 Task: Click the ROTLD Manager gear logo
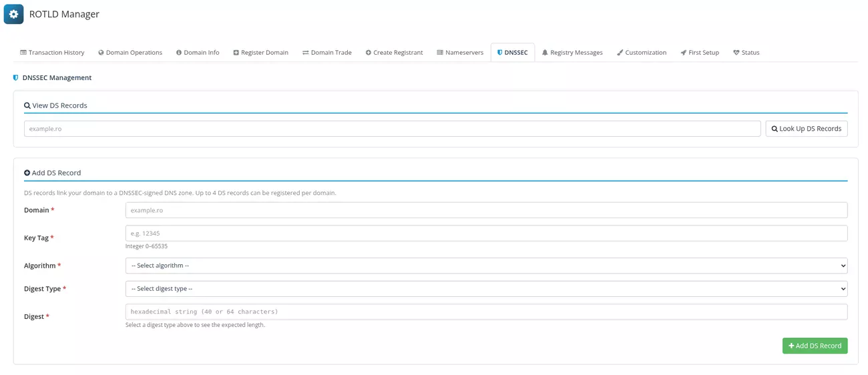point(13,14)
